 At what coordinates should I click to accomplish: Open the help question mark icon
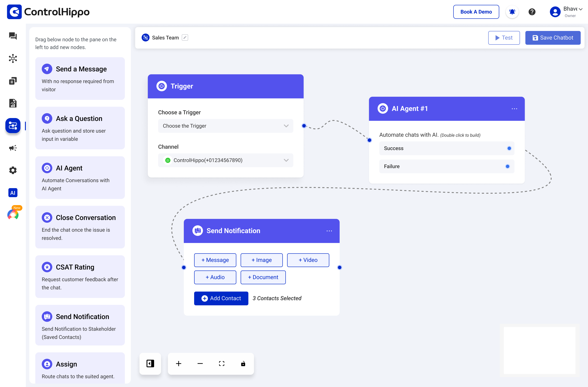pos(532,12)
